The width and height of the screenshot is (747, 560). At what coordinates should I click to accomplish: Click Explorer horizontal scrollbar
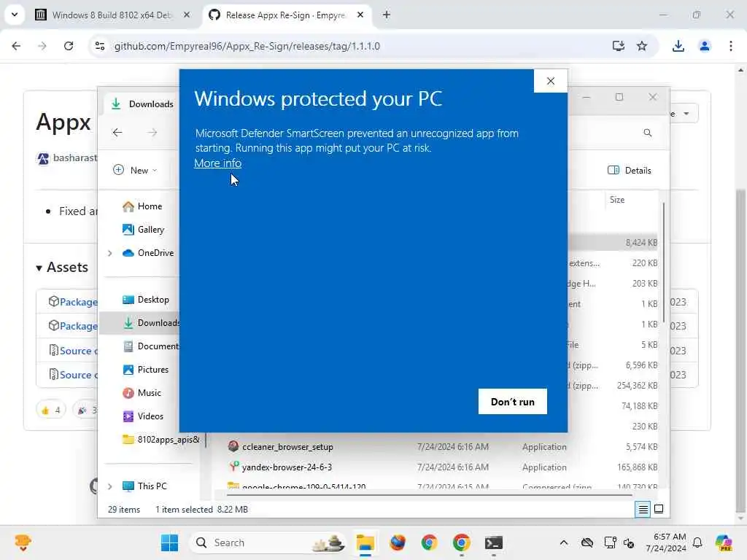click(429, 495)
